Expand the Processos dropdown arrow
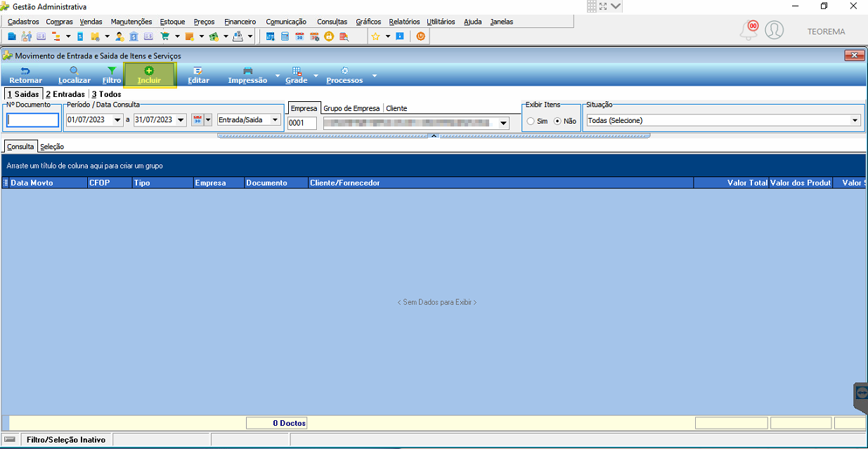This screenshot has height=449, width=868. pos(374,75)
